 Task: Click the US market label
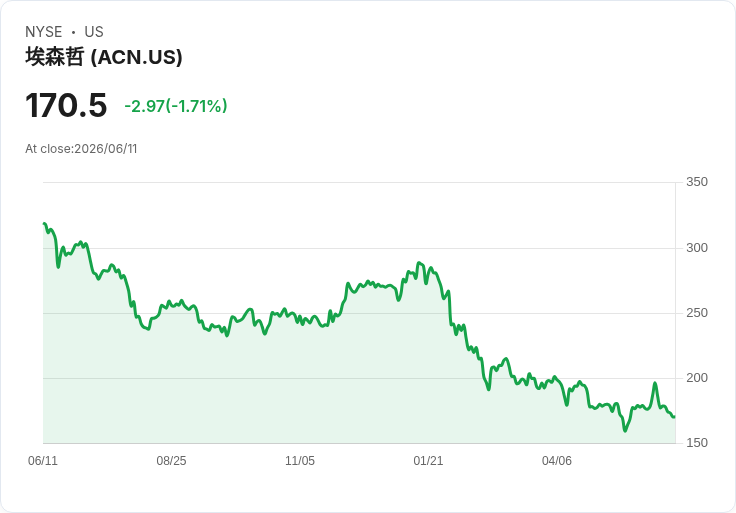tap(94, 32)
